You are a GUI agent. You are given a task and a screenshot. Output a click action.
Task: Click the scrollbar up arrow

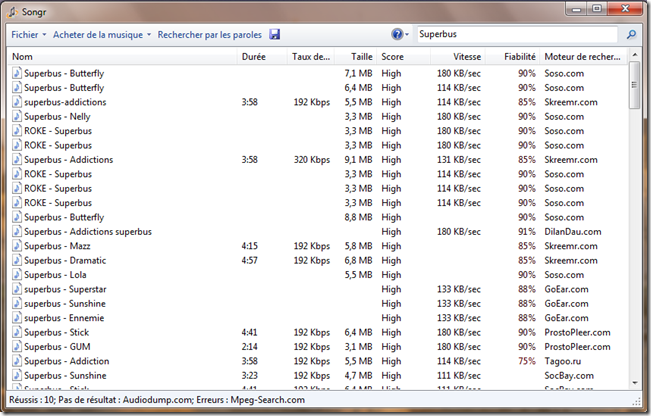634,55
